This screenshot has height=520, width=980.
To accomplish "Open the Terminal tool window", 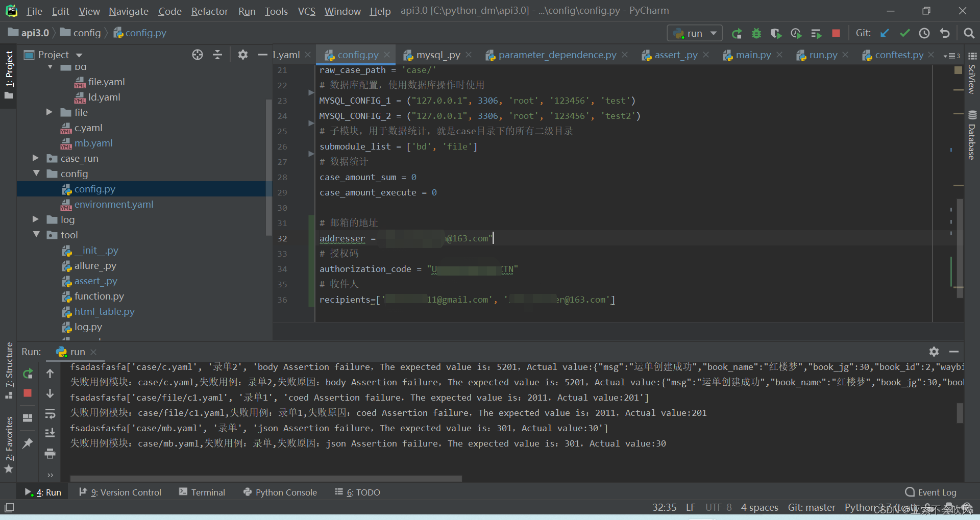I will click(202, 492).
